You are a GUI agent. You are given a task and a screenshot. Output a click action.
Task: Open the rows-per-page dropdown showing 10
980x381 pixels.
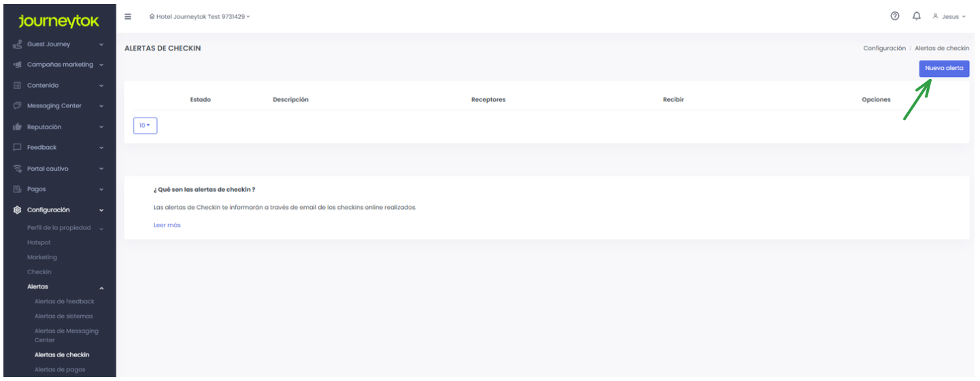[x=146, y=126]
